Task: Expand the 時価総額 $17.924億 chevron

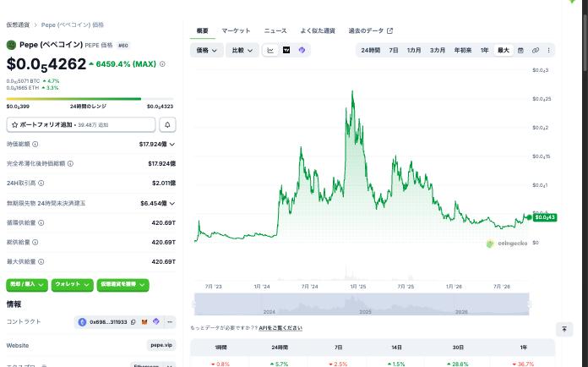Action: [172, 145]
